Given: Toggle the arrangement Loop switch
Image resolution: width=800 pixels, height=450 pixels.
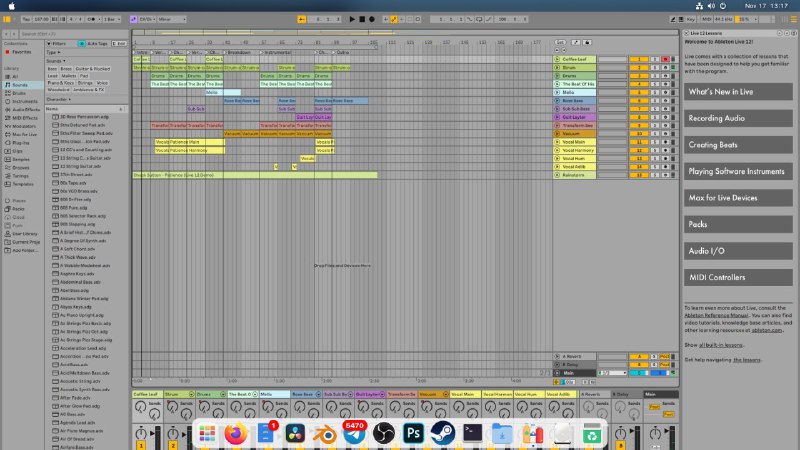Looking at the screenshot, I should coord(479,19).
